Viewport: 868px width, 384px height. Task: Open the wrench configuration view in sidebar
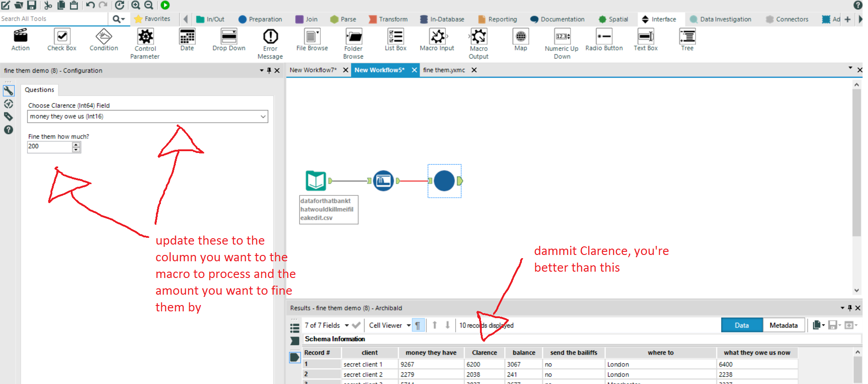pyautogui.click(x=9, y=91)
